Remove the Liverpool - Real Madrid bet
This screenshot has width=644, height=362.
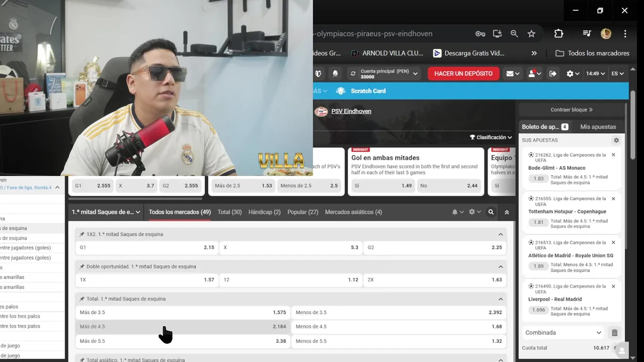[x=613, y=286]
